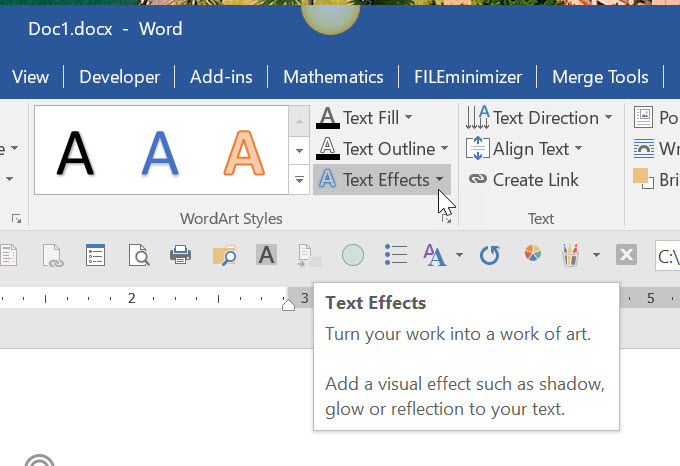This screenshot has width=680, height=466.
Task: Click the Align Text button
Action: (x=524, y=149)
